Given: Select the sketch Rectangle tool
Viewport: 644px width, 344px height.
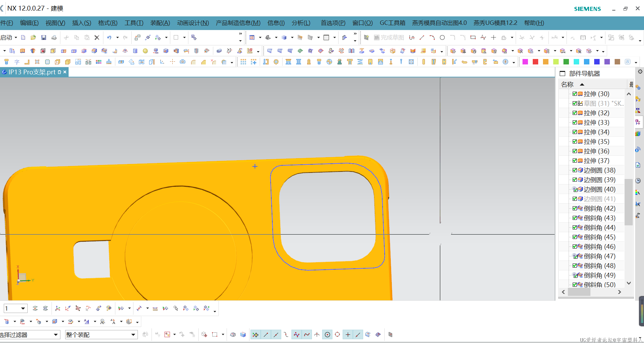Looking at the screenshot, I should pos(473,38).
